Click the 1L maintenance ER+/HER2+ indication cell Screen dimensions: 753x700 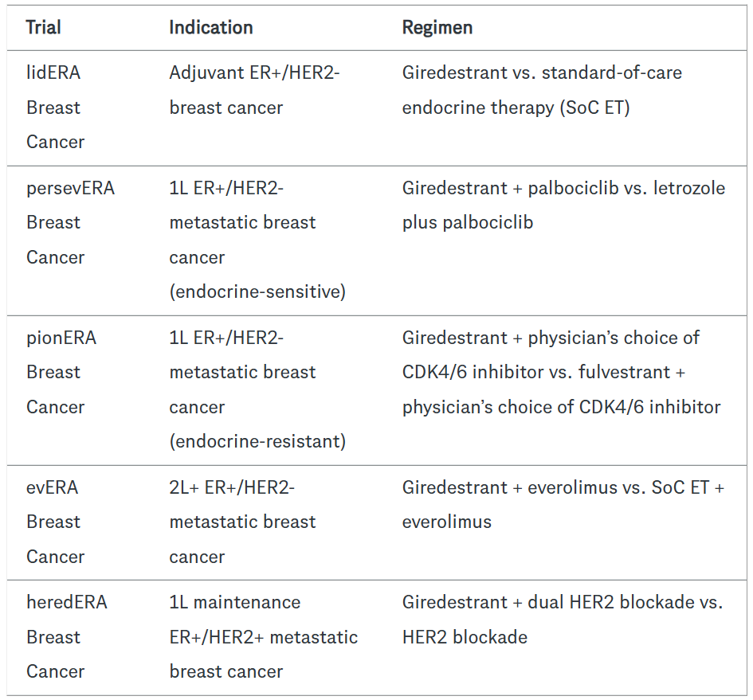coord(263,637)
